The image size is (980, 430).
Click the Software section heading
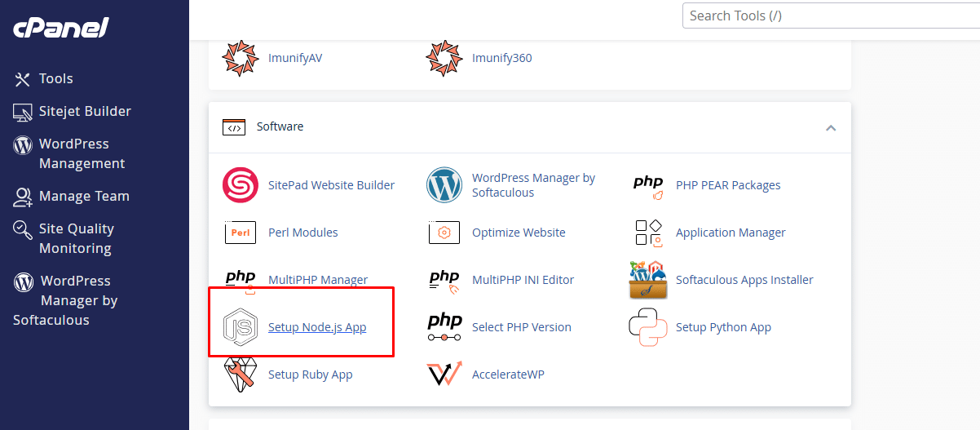tap(280, 127)
